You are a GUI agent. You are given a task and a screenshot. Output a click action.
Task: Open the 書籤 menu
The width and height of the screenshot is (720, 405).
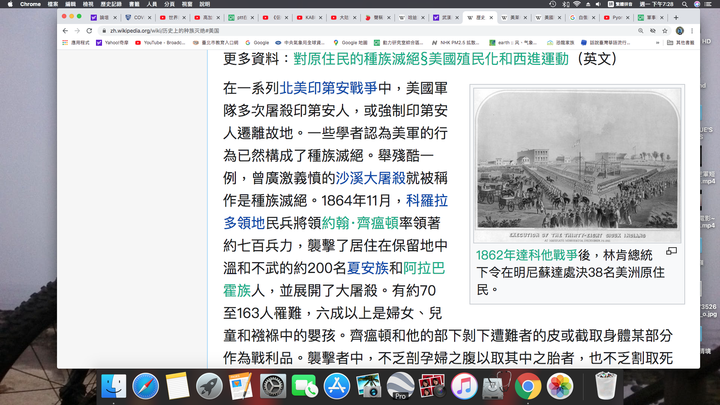point(134,4)
